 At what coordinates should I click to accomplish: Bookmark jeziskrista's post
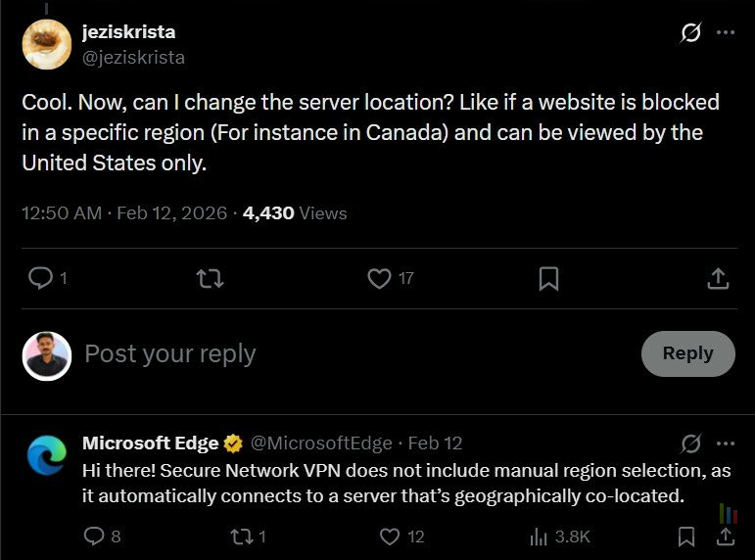tap(549, 279)
